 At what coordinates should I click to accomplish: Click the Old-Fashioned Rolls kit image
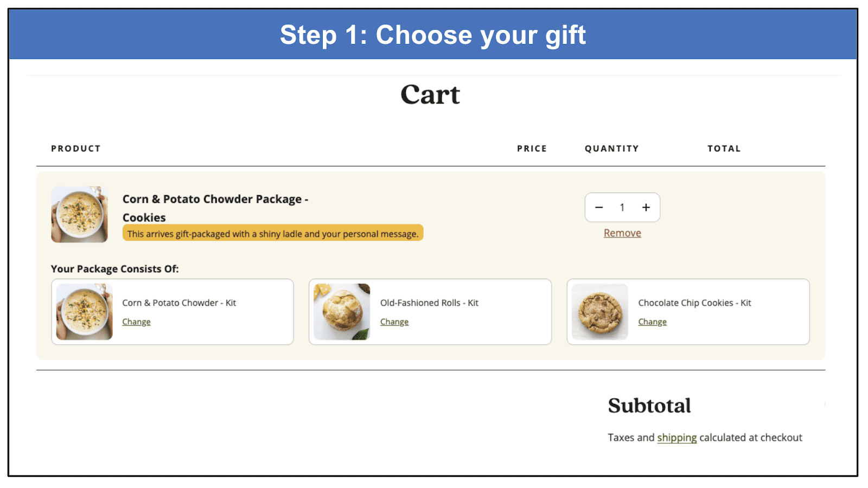(x=342, y=312)
